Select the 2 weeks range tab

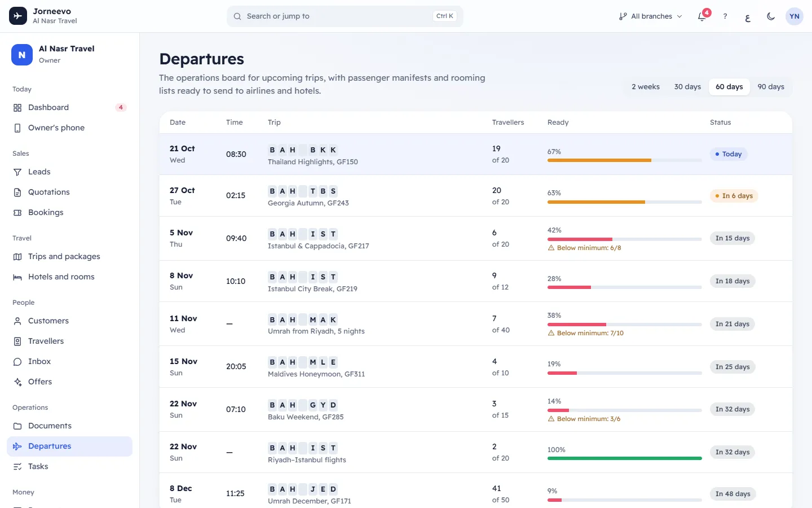coord(646,87)
